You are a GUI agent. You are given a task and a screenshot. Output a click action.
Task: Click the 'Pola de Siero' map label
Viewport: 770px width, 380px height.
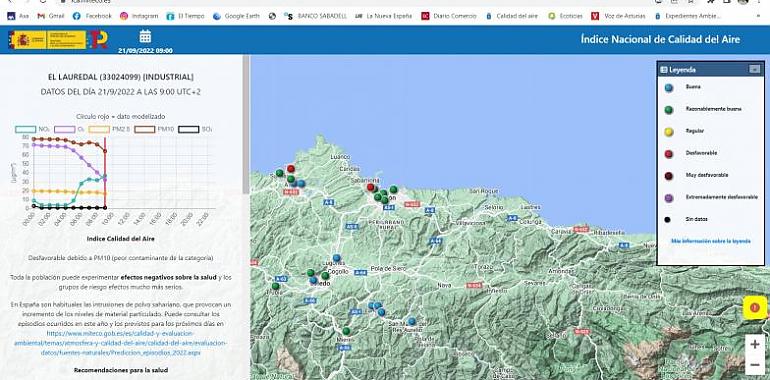coord(388,269)
